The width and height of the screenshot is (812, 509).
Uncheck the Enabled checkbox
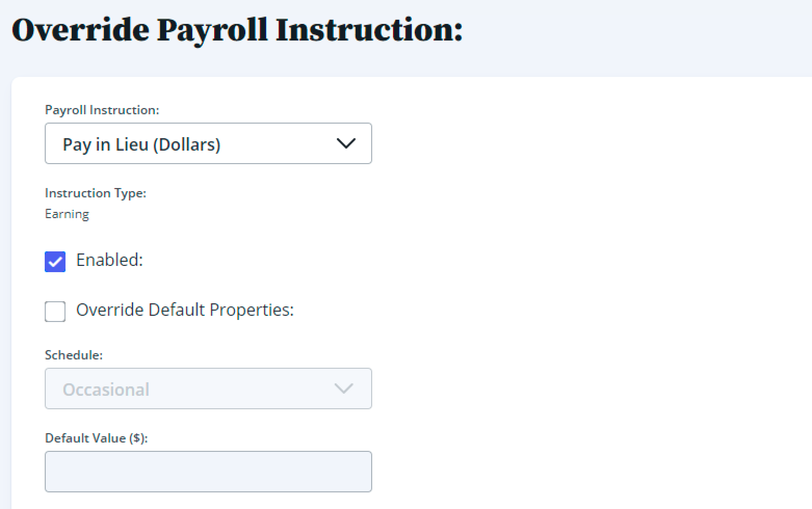pyautogui.click(x=55, y=262)
